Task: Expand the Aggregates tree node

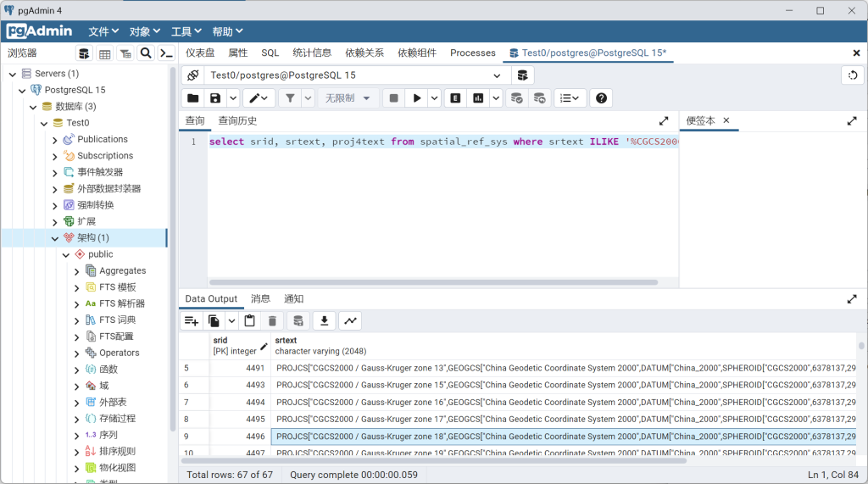Action: coord(77,271)
